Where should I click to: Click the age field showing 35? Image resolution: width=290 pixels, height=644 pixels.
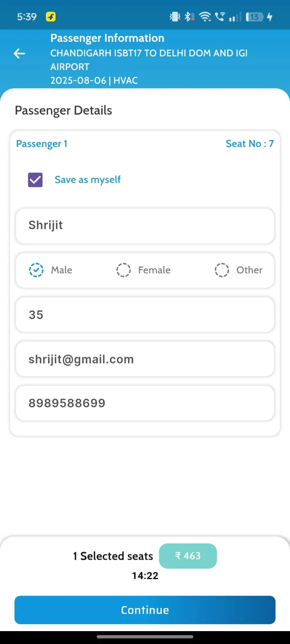(145, 315)
